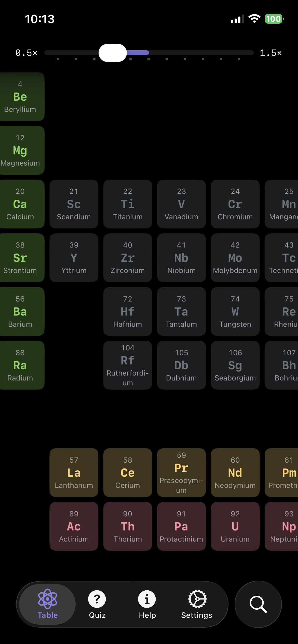This screenshot has height=644, width=298.
Task: Open the Scandium element card
Action: point(74,204)
